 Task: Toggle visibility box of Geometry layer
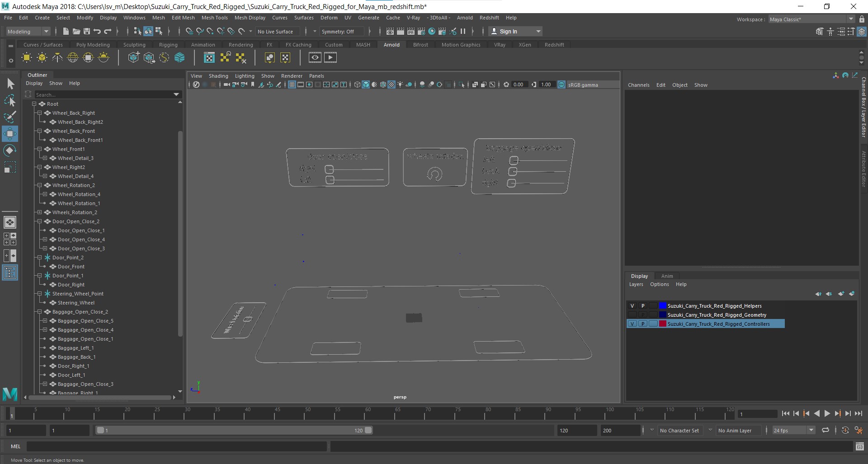coord(632,315)
